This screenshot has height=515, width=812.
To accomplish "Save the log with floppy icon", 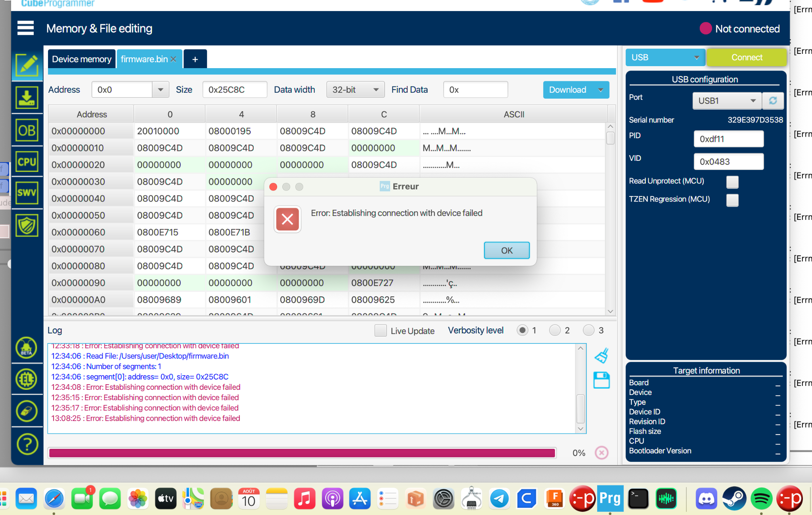I will 601,380.
